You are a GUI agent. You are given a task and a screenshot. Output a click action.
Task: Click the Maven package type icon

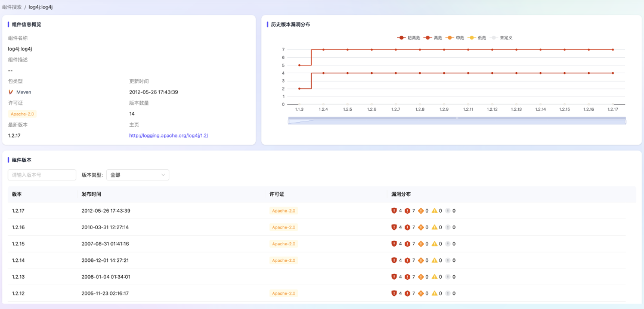pos(11,92)
